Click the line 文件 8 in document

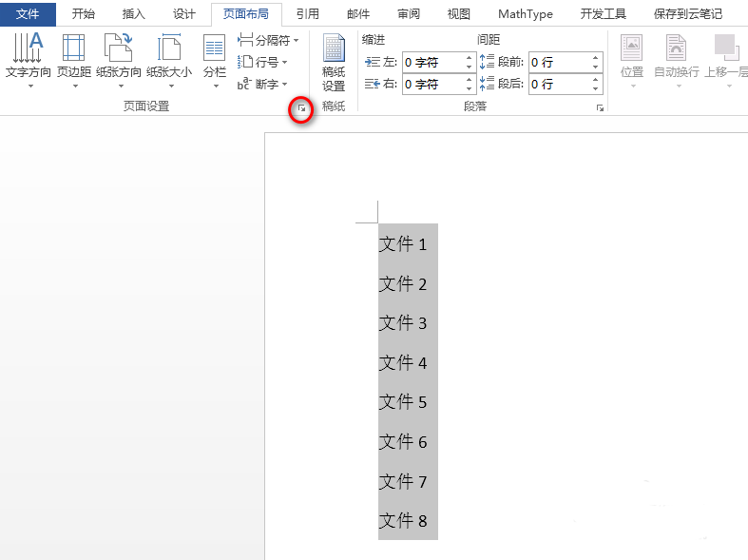[403, 520]
